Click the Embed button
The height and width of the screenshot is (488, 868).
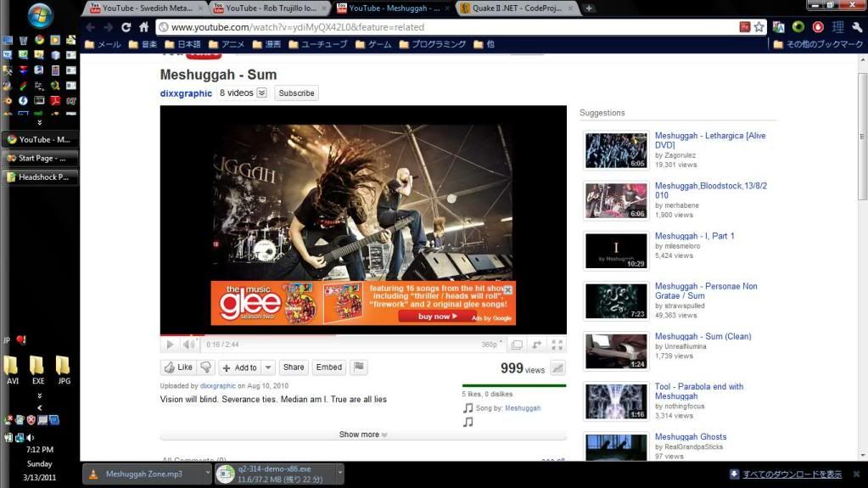329,367
